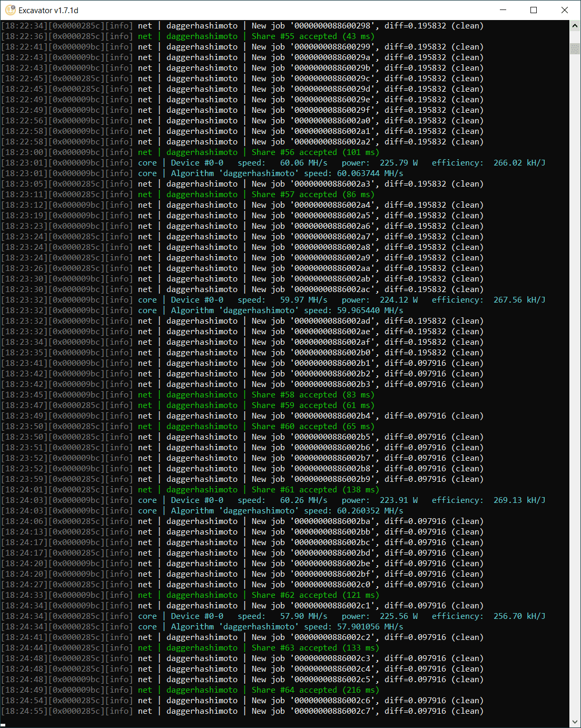The width and height of the screenshot is (581, 728).
Task: Minimize the Excavator window
Action: tap(503, 10)
